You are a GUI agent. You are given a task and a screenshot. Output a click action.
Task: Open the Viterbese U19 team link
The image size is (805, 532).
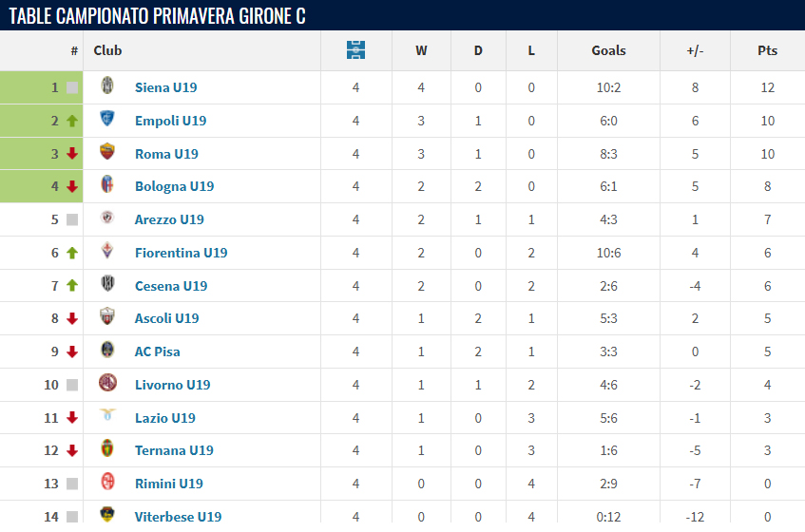pyautogui.click(x=178, y=517)
